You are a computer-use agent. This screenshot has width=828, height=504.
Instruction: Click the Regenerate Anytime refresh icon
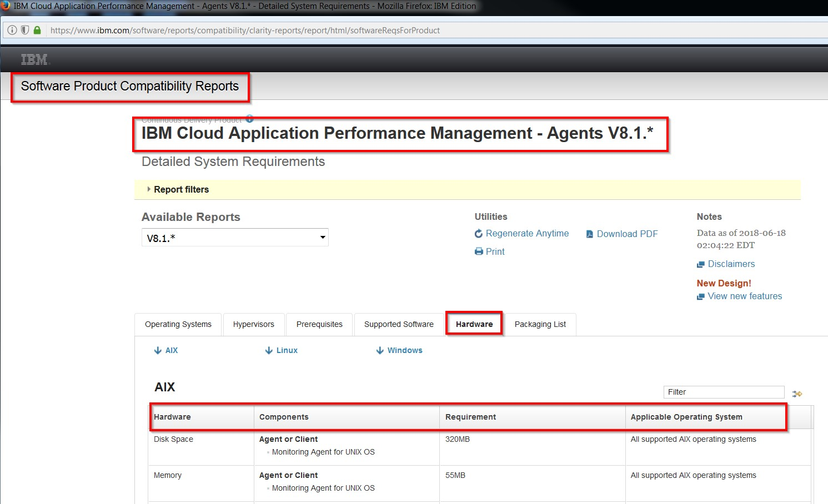pyautogui.click(x=479, y=234)
